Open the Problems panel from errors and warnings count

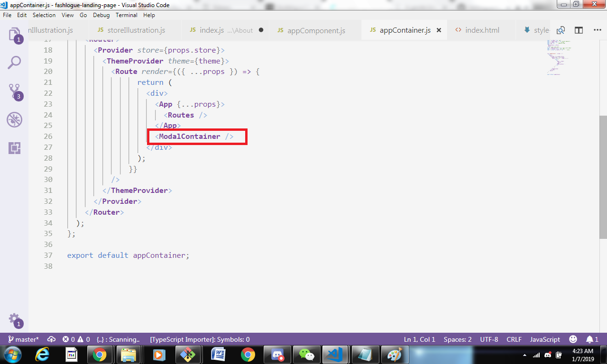click(x=76, y=339)
